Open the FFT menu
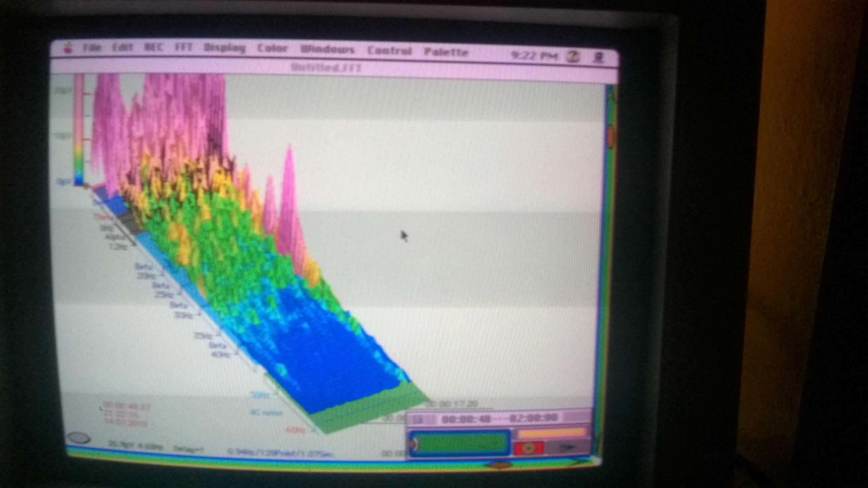This screenshot has height=488, width=868. click(183, 48)
